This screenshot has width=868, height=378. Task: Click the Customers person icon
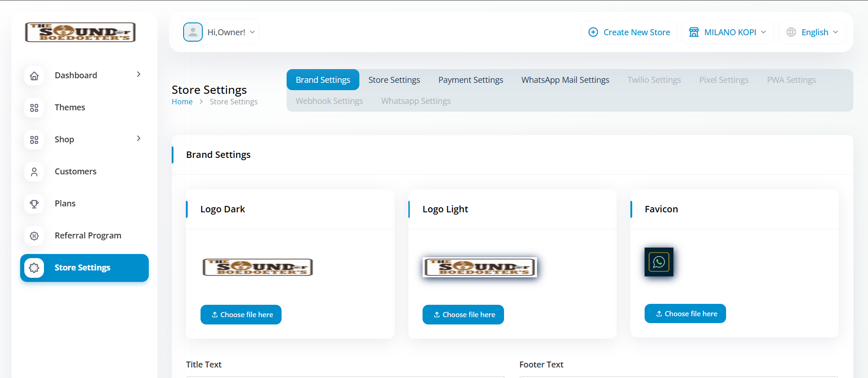(x=34, y=172)
